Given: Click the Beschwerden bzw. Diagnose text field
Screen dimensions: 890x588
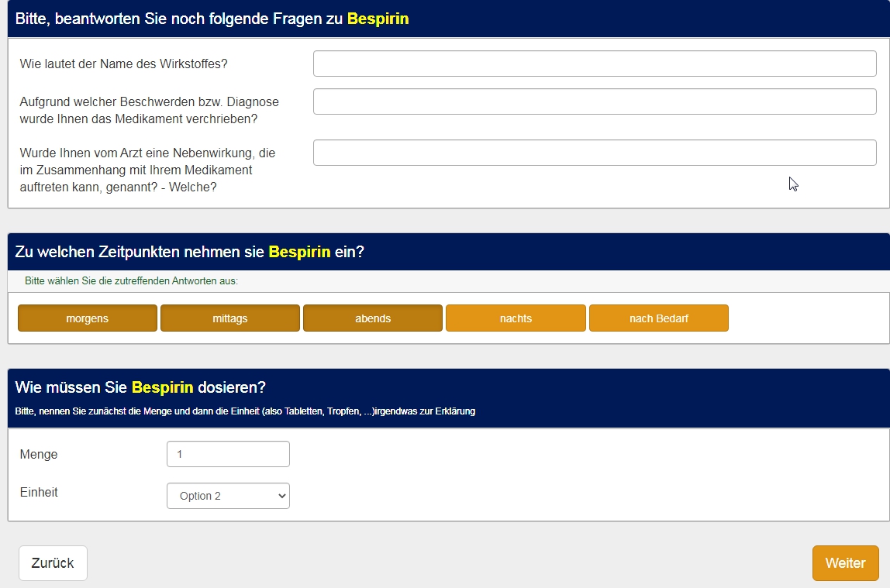Looking at the screenshot, I should click(595, 101).
